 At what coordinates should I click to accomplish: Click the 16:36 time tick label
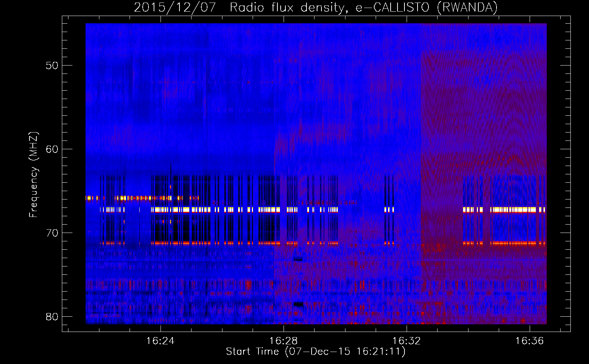pyautogui.click(x=529, y=341)
